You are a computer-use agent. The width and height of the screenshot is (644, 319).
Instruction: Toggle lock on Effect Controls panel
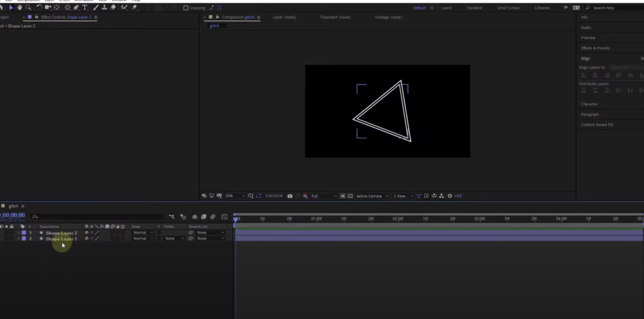coord(36,17)
